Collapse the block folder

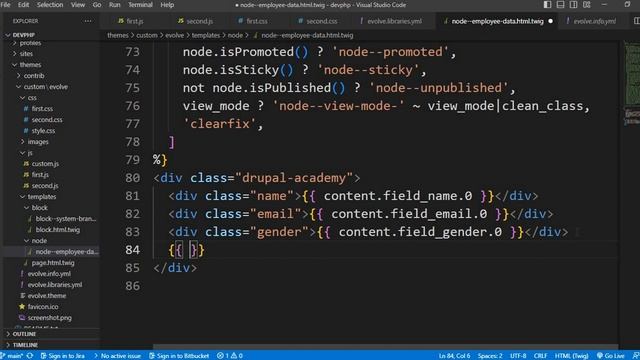[x=39, y=208]
